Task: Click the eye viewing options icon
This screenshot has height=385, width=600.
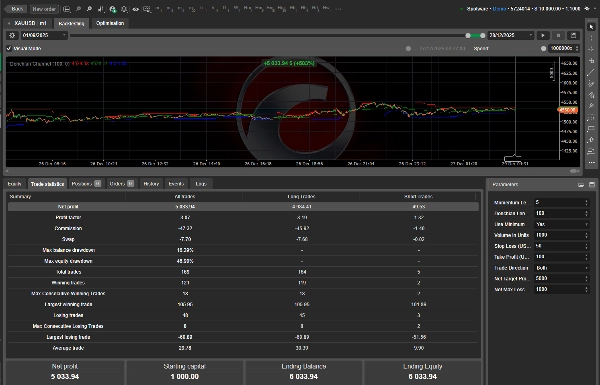Action: (135, 9)
